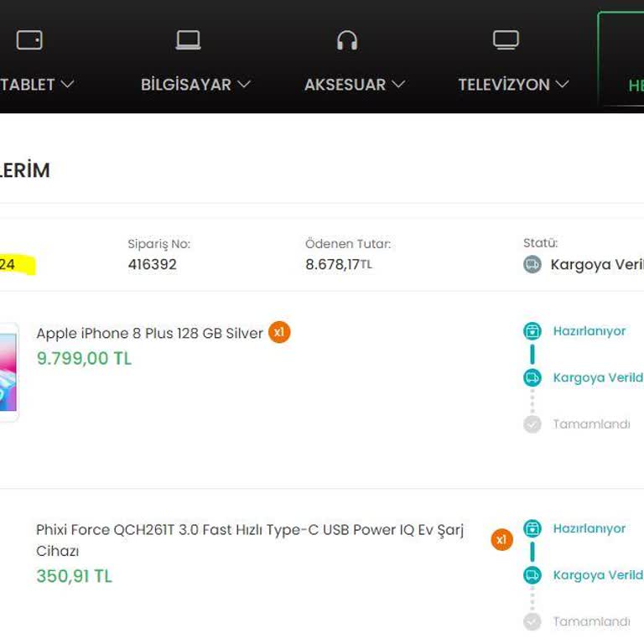Click Tamamlandı text for the iPhone item
This screenshot has height=644, width=644.
[x=591, y=423]
